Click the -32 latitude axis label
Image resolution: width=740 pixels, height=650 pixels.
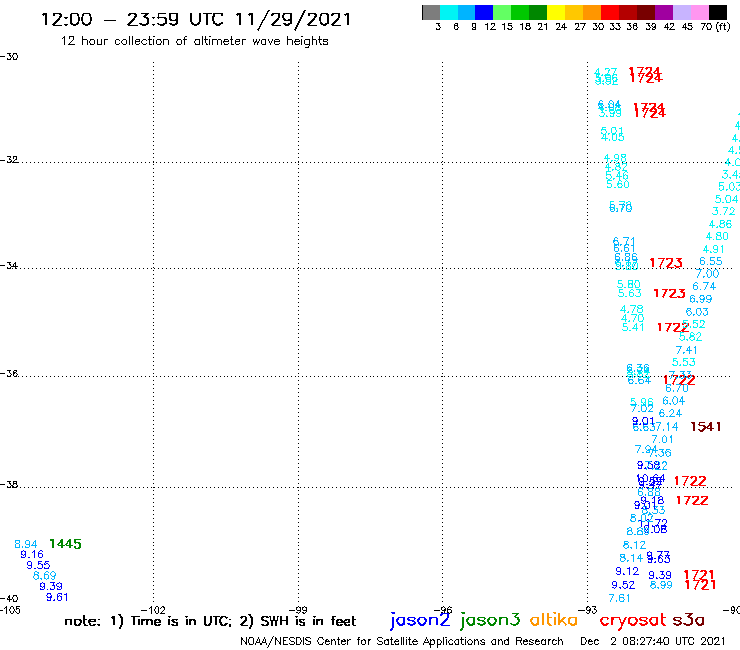[x=9, y=160]
